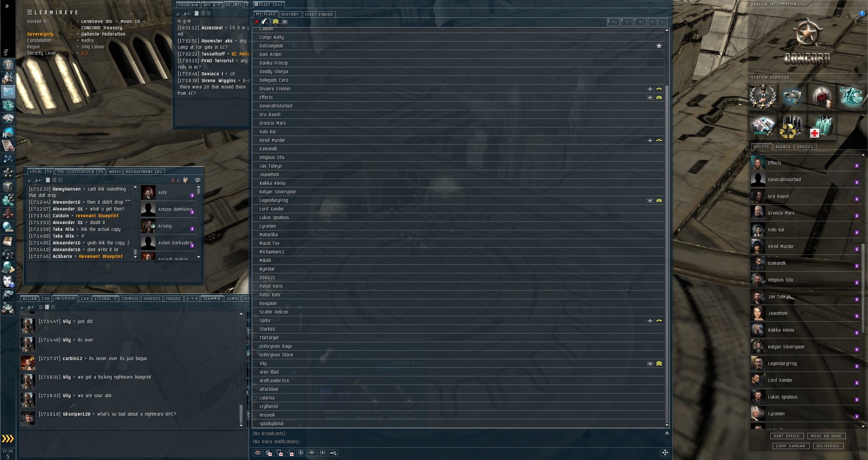This screenshot has width=868, height=460.
Task: Toggle the leftmost speaker icon in the Fleet window
Action: point(613,22)
